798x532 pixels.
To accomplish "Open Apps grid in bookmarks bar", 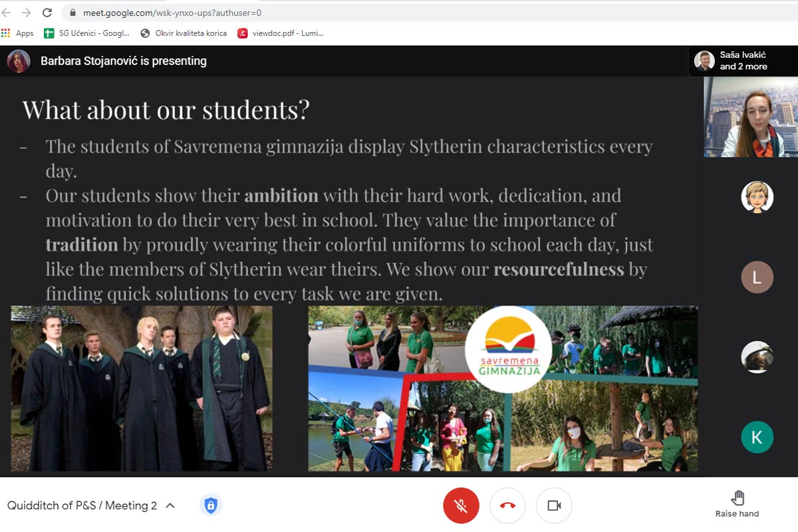I will 17,33.
